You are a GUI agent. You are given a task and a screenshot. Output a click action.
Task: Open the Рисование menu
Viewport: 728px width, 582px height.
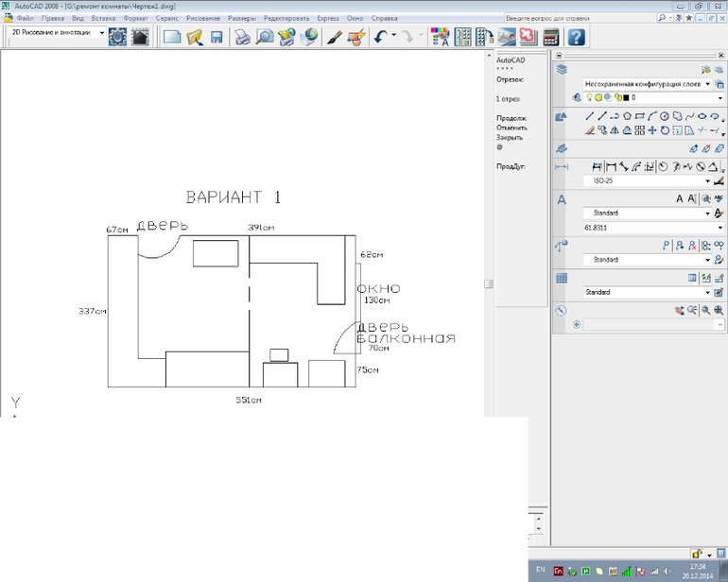203,18
